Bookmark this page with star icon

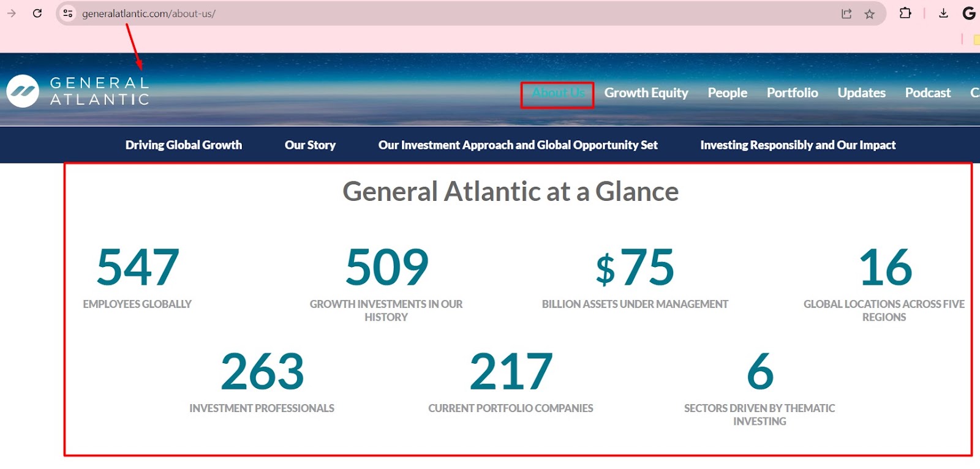click(869, 13)
